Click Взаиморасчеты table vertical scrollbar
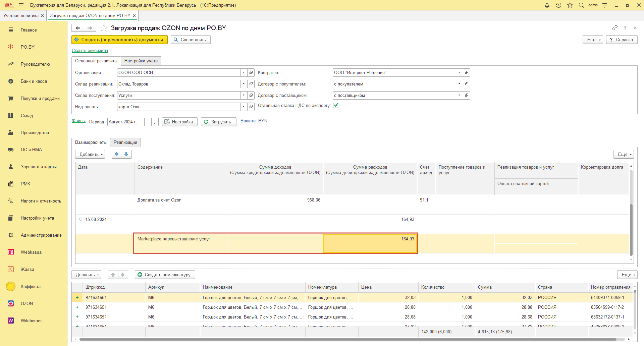 (x=631, y=230)
